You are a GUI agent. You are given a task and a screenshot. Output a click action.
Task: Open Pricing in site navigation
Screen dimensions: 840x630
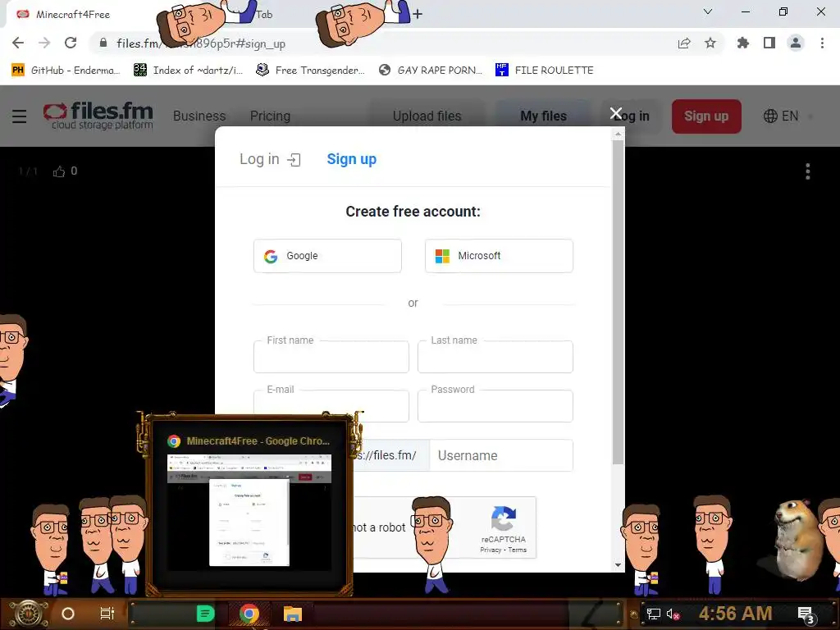pos(270,116)
